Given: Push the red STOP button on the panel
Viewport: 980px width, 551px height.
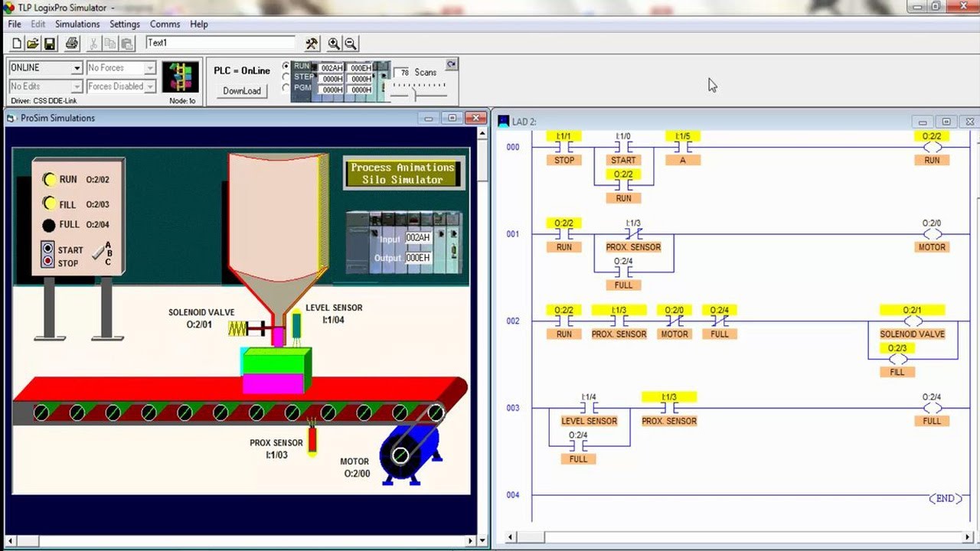Looking at the screenshot, I should pyautogui.click(x=48, y=262).
